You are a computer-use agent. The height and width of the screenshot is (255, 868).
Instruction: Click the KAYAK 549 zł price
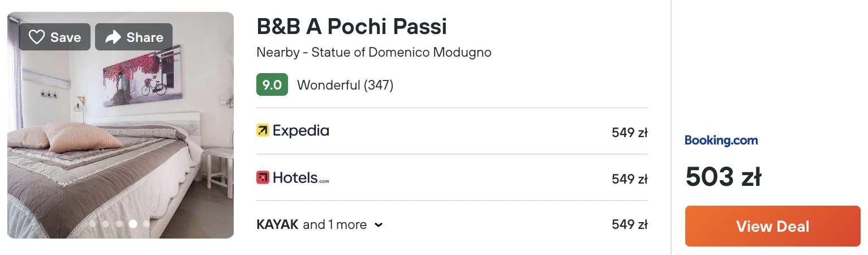coord(629,225)
